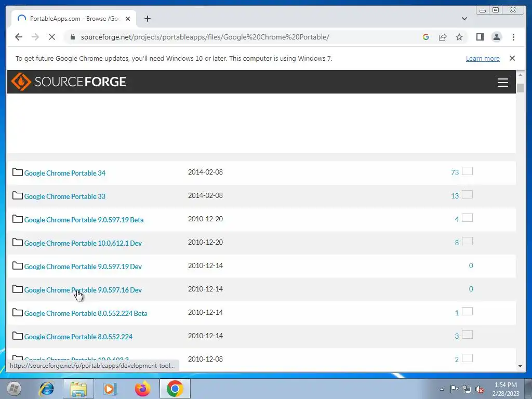Open the Windows Start button

pyautogui.click(x=14, y=389)
